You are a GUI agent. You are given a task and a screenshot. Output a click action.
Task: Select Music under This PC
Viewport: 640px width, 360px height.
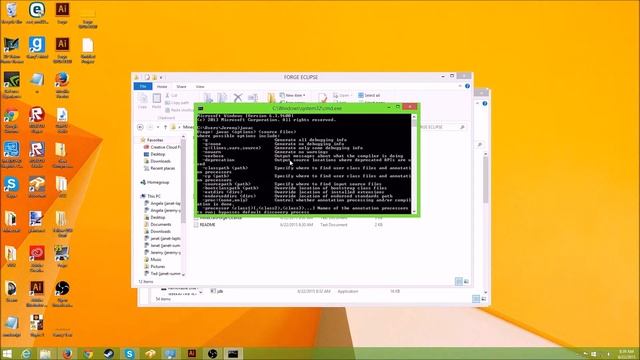[x=153, y=260]
